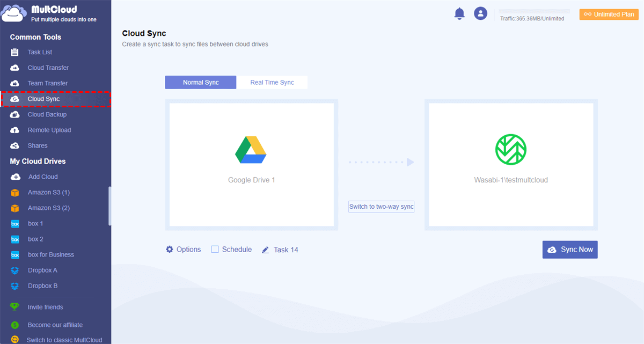
Task: Open Task List in sidebar
Action: pos(40,52)
